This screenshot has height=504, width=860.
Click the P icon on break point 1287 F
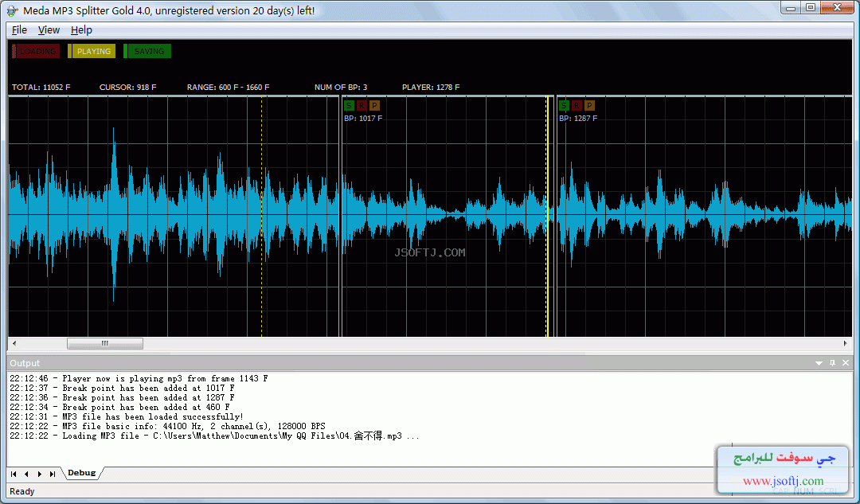(589, 105)
